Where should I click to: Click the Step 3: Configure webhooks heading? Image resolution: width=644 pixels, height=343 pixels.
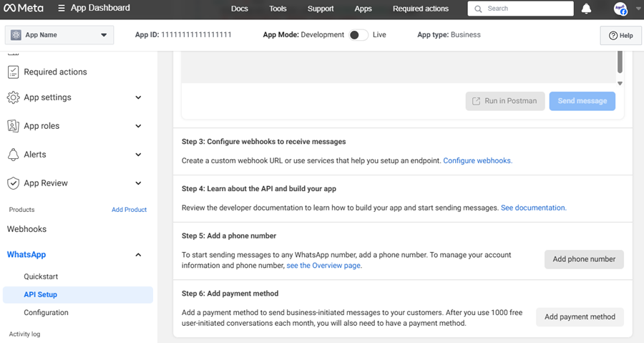tap(263, 142)
